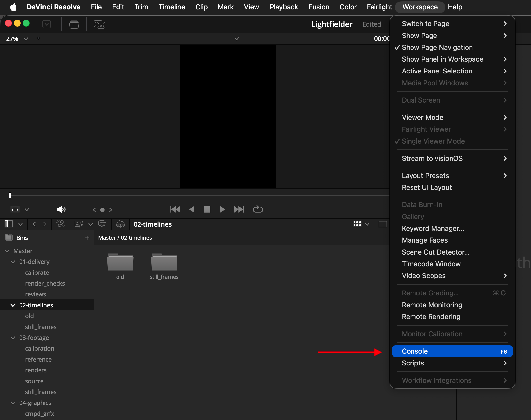Image resolution: width=531 pixels, height=420 pixels.
Task: Expand the Switch to Page submenu
Action: pos(452,24)
